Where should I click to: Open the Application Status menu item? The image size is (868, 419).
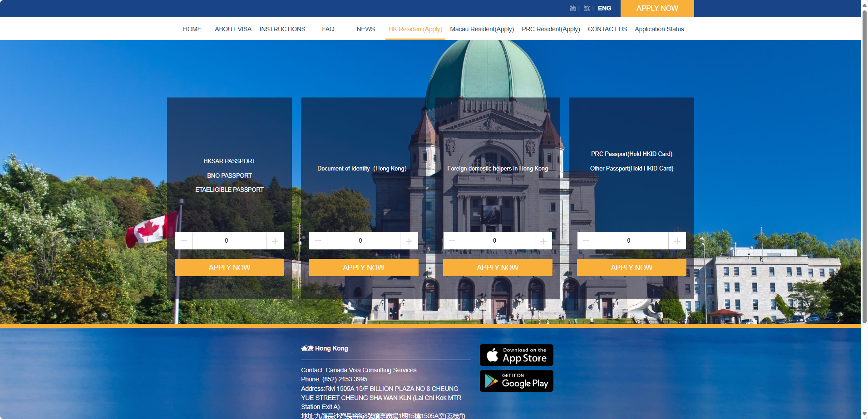coord(659,29)
